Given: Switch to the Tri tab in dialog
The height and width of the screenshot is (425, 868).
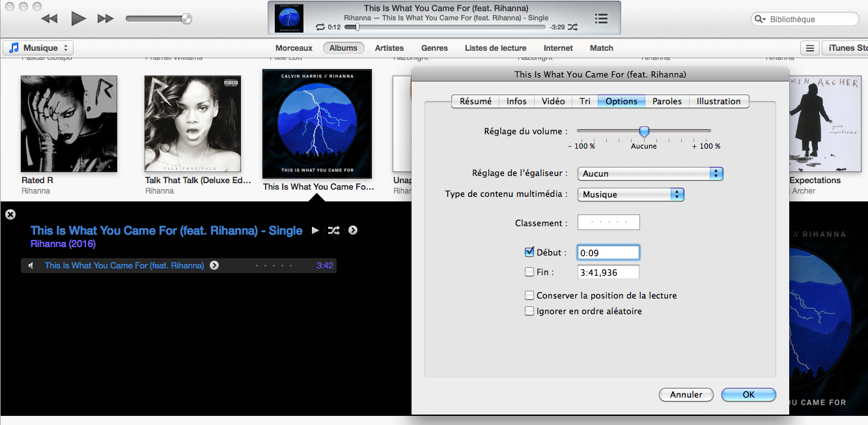Looking at the screenshot, I should (585, 101).
